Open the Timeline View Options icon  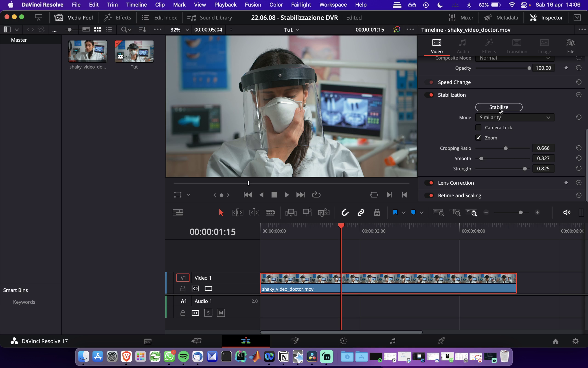[x=178, y=213]
